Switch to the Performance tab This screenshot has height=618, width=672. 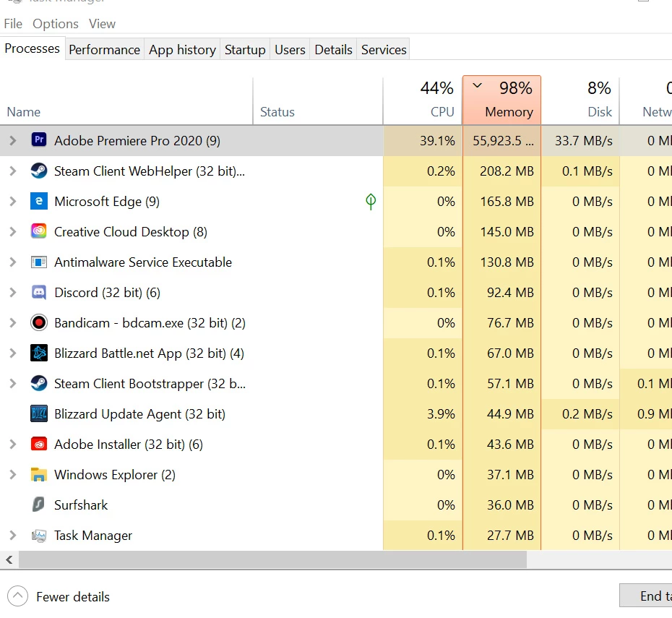point(105,50)
